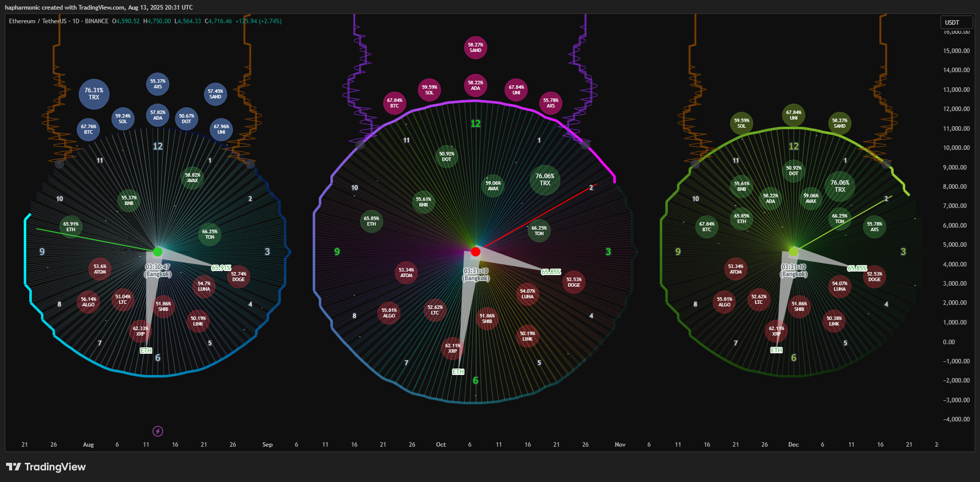Select the 52.74% DOGE red bubble
This screenshot has height=482, width=980.
point(238,277)
